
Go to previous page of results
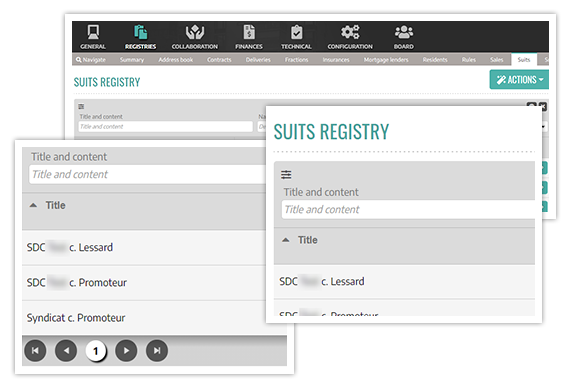pos(66,351)
